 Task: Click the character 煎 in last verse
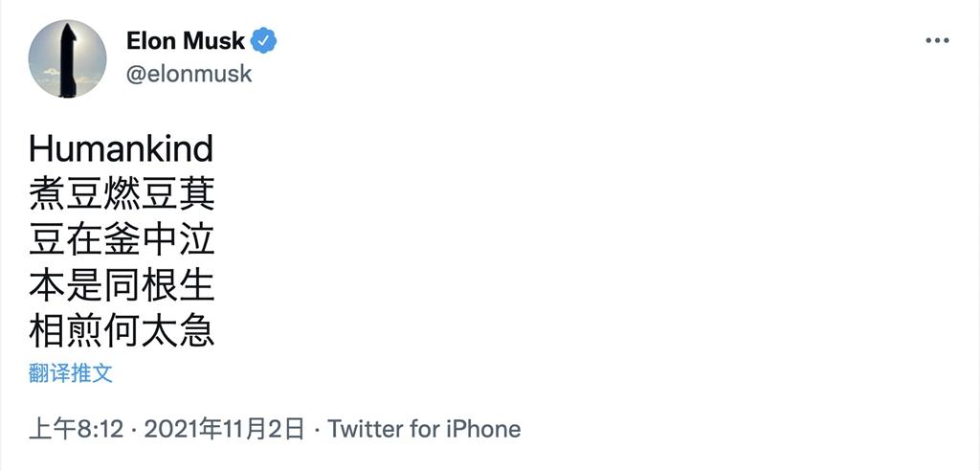(84, 331)
